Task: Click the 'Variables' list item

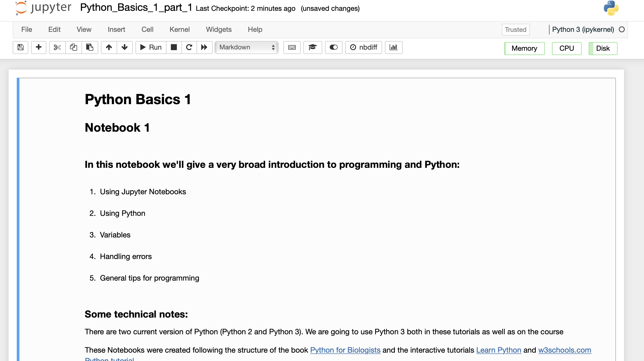Action: tap(115, 235)
